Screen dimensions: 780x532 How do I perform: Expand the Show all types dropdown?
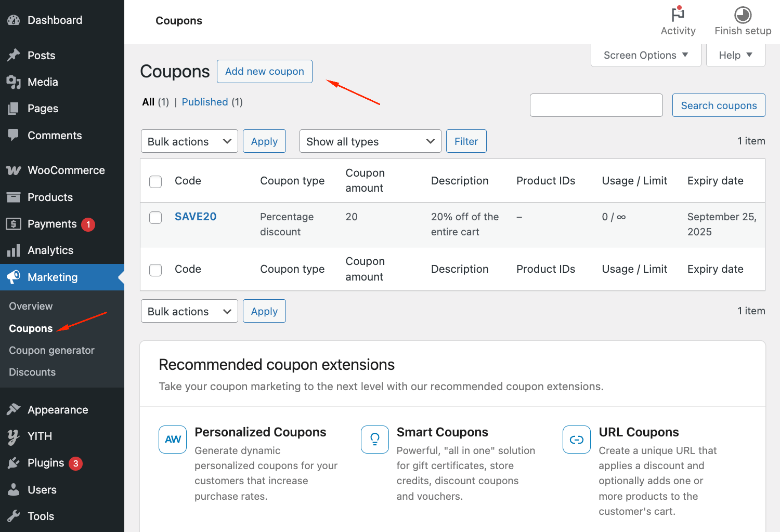click(x=370, y=141)
